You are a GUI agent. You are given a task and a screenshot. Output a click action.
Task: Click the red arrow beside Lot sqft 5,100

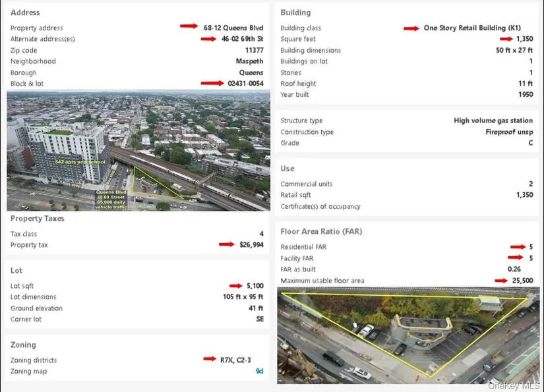coord(236,286)
